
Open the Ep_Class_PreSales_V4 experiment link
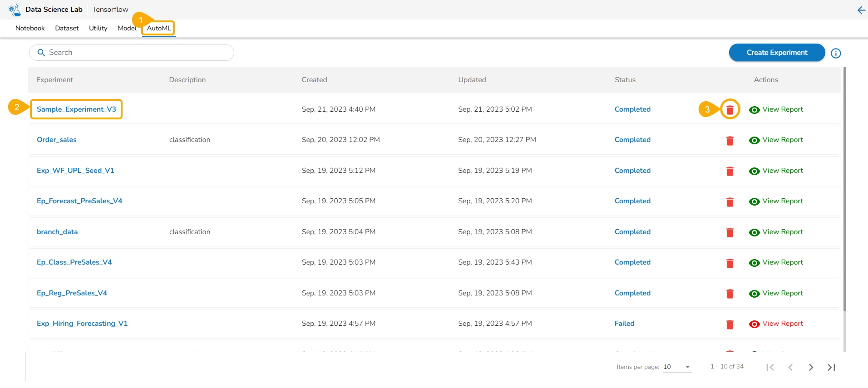pyautogui.click(x=74, y=262)
